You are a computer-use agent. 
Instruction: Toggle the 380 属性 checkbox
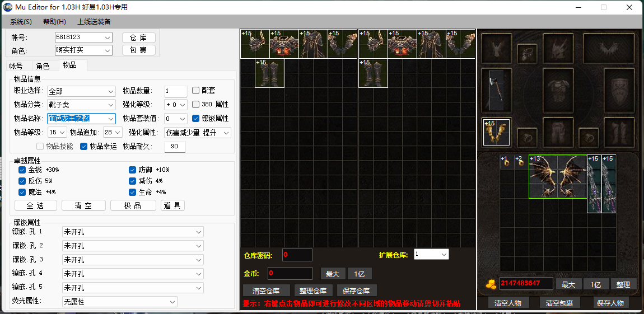(x=196, y=105)
